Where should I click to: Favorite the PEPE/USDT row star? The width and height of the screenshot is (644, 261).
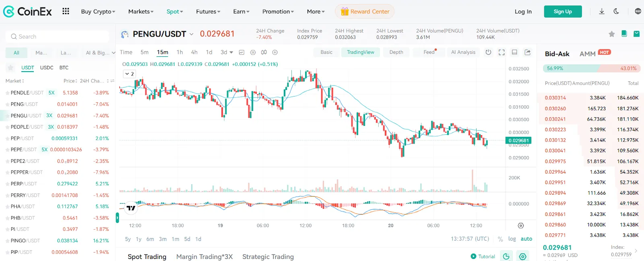point(7,150)
